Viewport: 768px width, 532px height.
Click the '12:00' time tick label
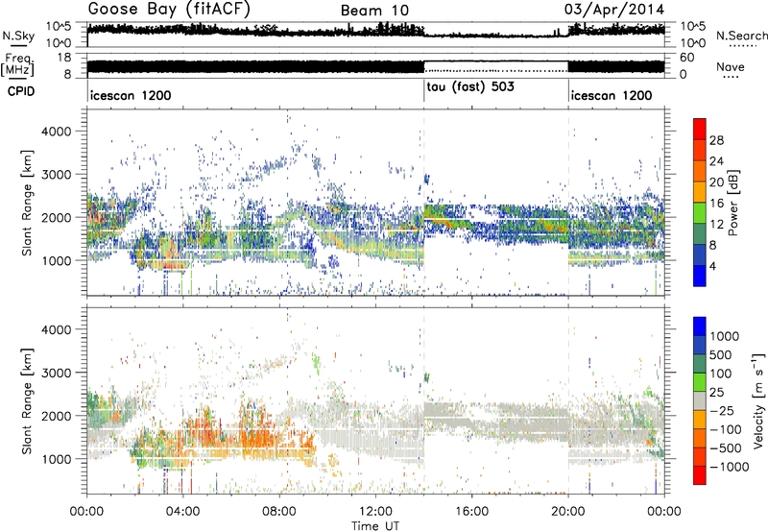375,512
